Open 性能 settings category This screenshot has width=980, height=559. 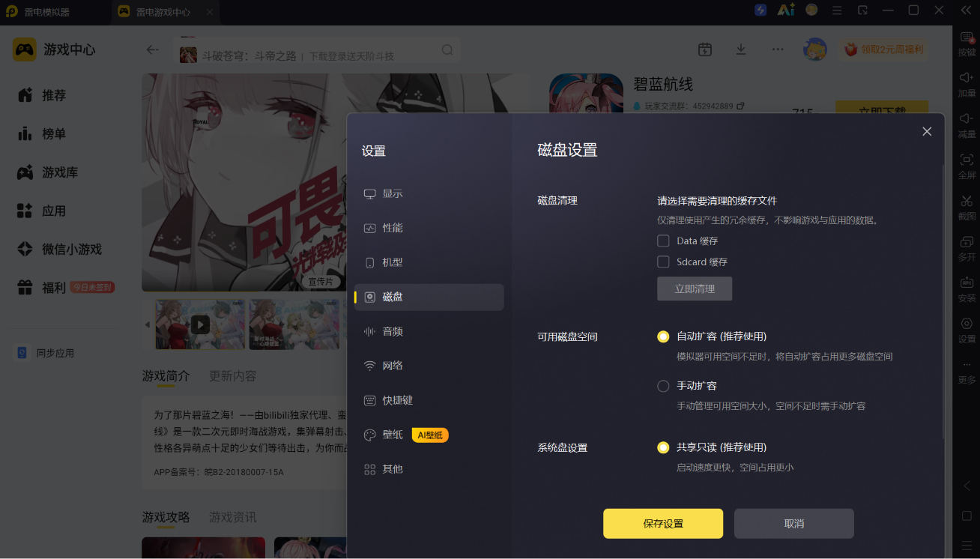(x=429, y=228)
